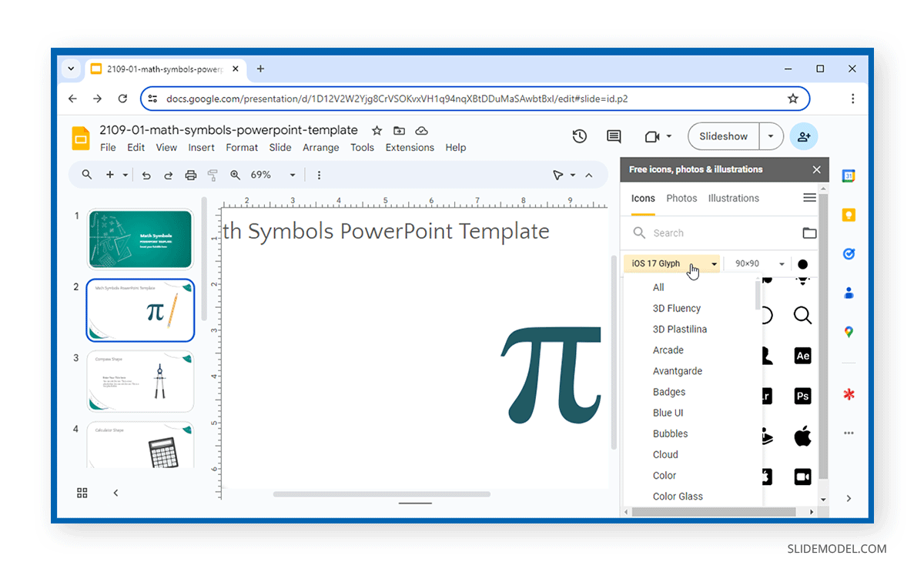
Task: Open the Insert menu
Action: 201,147
